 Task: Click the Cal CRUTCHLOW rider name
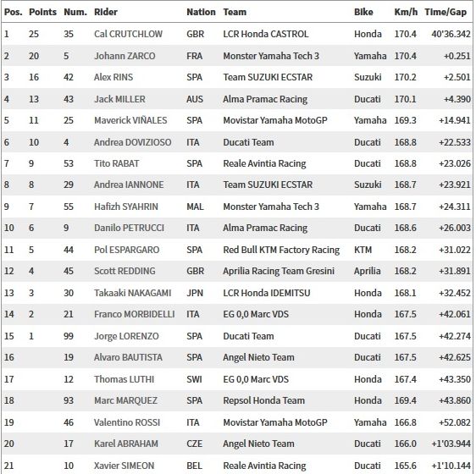[128, 34]
